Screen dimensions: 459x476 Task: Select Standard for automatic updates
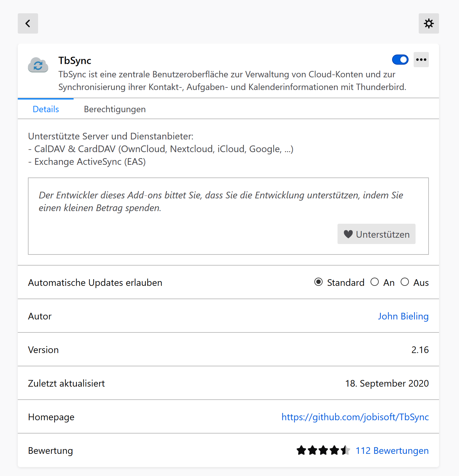click(x=318, y=282)
